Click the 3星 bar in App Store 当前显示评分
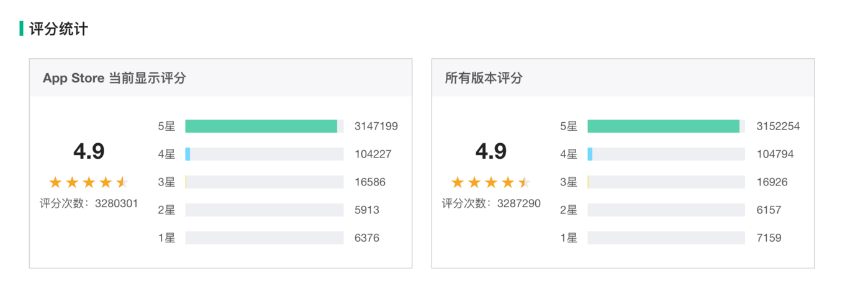The width and height of the screenshot is (868, 297). 264,182
